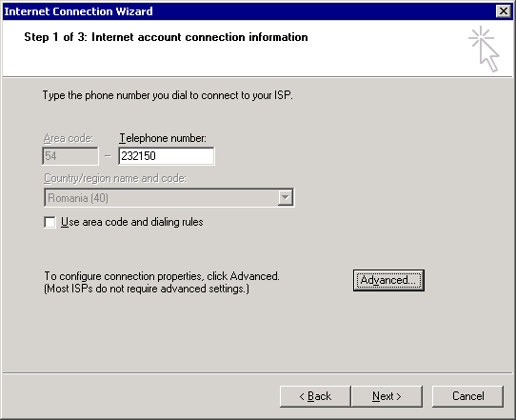
Task: Click the 'Country/region name and code:' label
Action: 115,178
